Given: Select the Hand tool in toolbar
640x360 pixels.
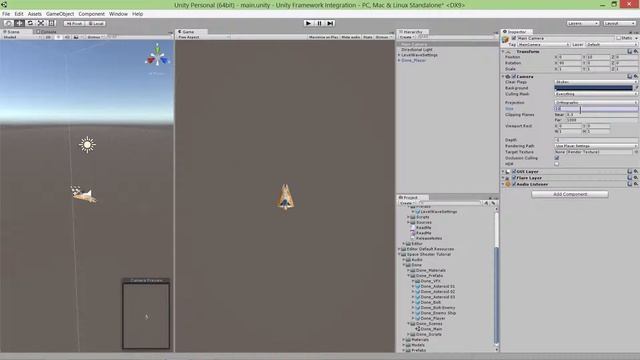Looking at the screenshot, I should point(8,23).
